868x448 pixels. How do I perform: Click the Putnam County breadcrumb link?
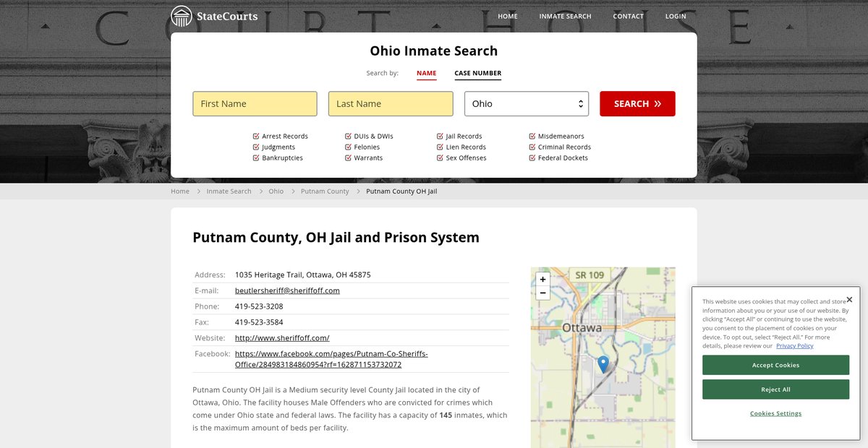coord(325,191)
